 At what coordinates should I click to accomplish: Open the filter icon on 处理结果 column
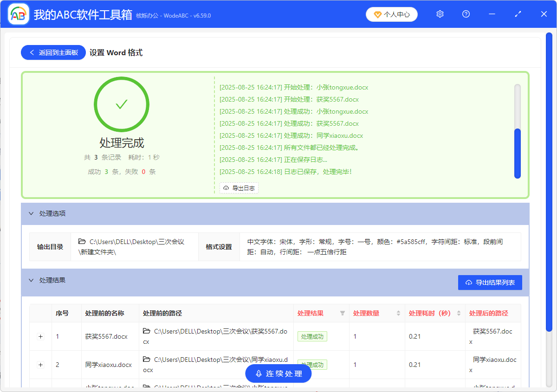[x=342, y=314]
